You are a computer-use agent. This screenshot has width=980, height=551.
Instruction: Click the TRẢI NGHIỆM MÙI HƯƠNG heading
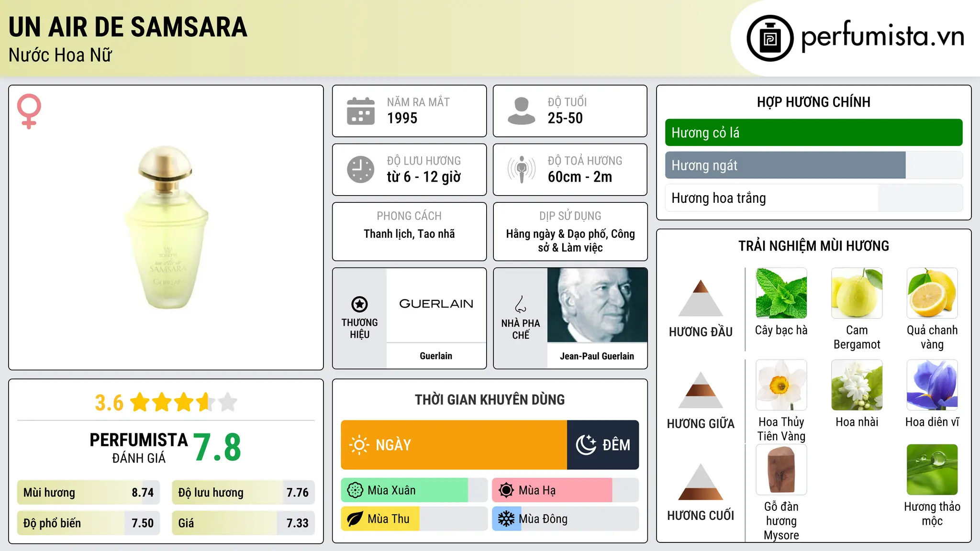813,246
